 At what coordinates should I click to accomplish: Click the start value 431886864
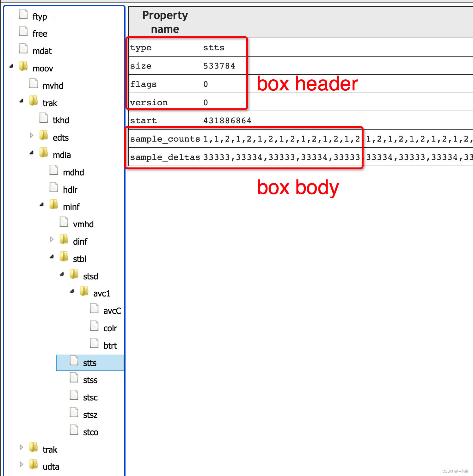pos(227,120)
